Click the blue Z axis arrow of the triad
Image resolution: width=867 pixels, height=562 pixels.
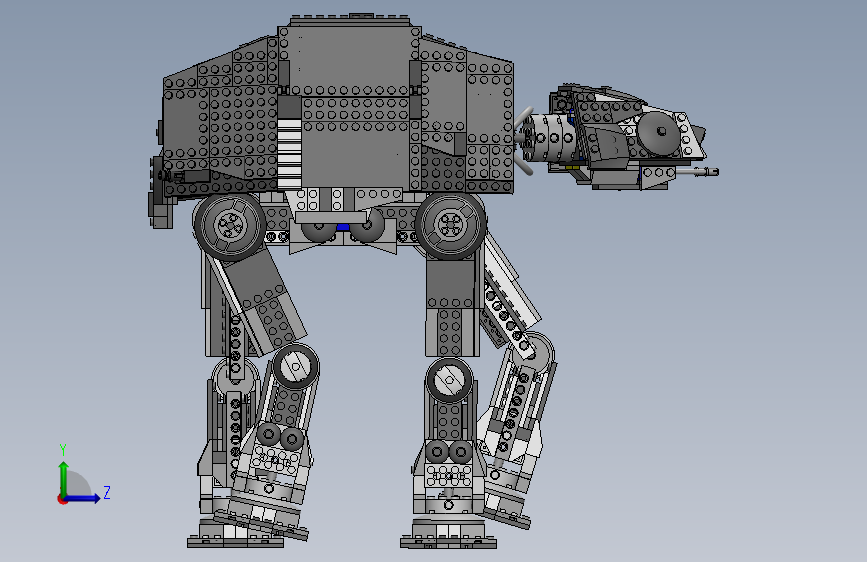click(x=83, y=498)
